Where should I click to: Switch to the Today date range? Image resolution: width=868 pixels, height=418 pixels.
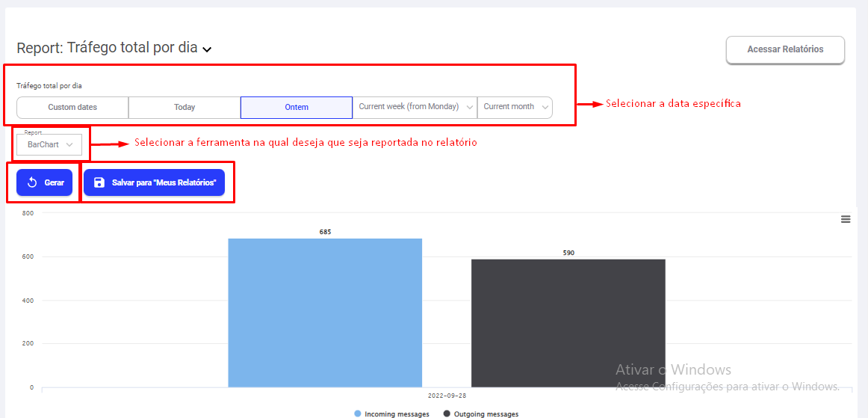click(x=185, y=107)
